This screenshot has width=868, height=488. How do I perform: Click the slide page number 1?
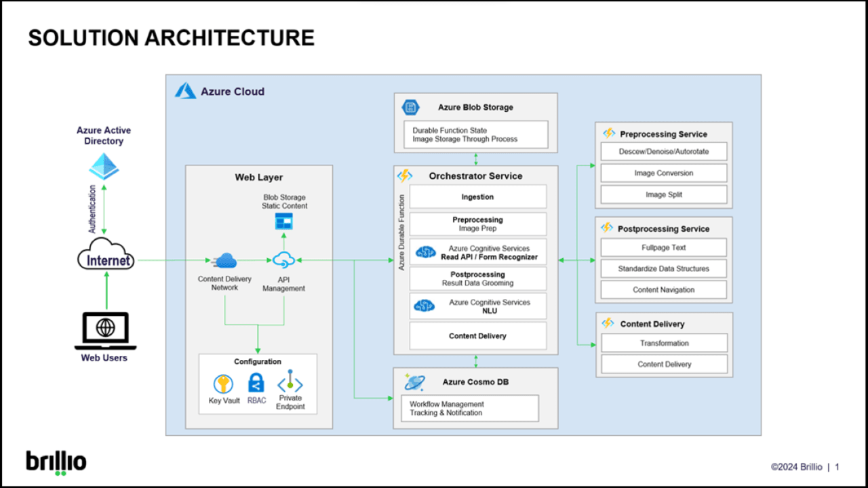pos(837,467)
